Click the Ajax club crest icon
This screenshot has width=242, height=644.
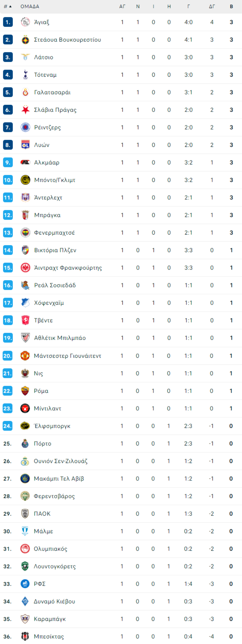pyautogui.click(x=25, y=22)
